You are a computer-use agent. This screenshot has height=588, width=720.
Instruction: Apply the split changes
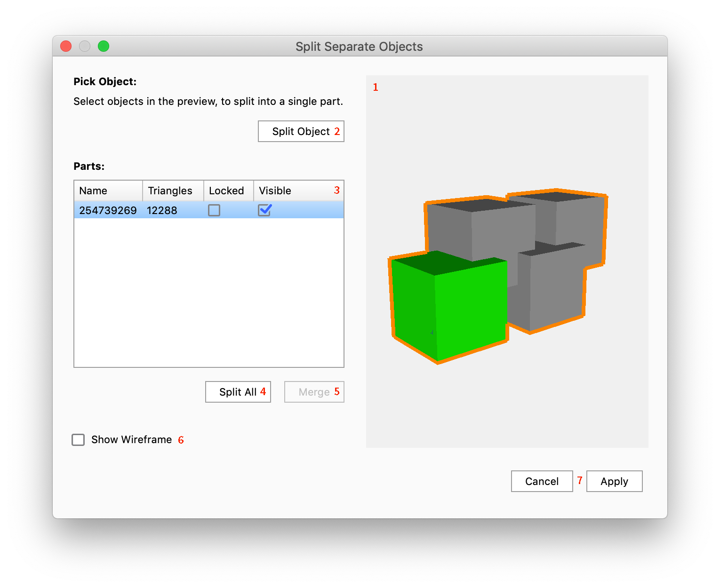click(x=614, y=481)
